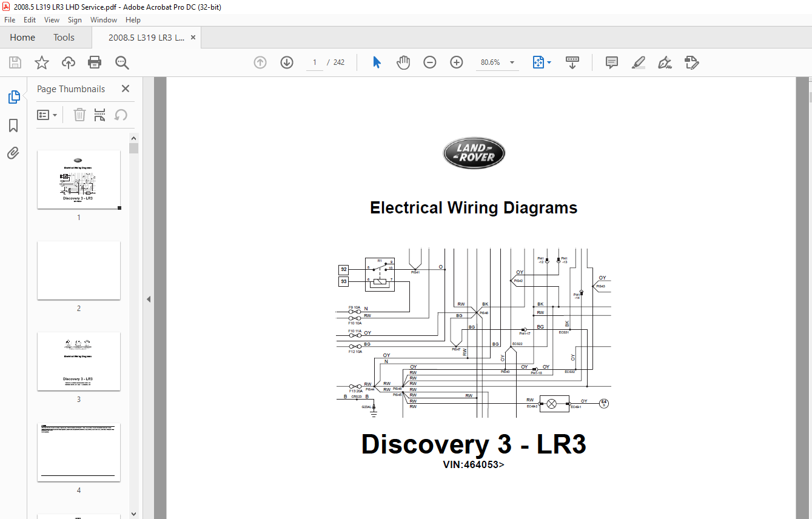Click the Land Rover logo on the page
The height and width of the screenshot is (519, 812).
pyautogui.click(x=474, y=153)
